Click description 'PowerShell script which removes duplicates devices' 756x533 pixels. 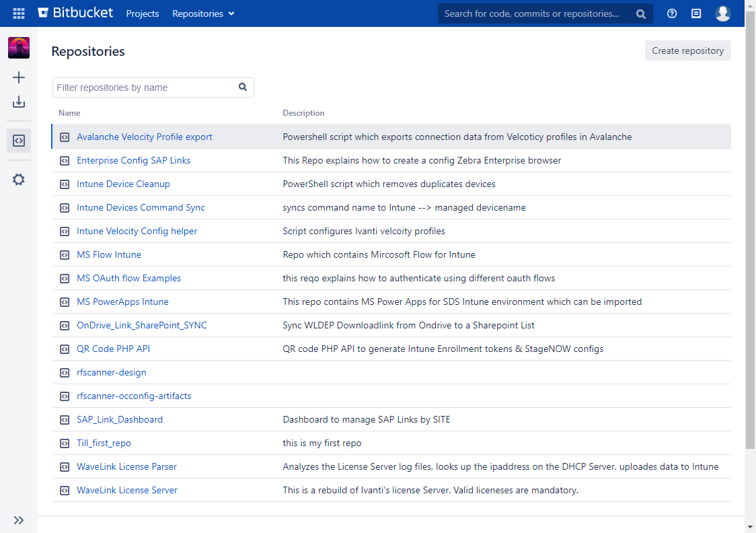(389, 184)
